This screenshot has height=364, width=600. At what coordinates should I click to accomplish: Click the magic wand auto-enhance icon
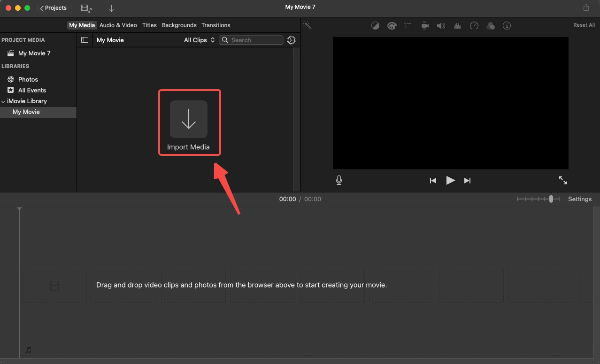coord(307,25)
